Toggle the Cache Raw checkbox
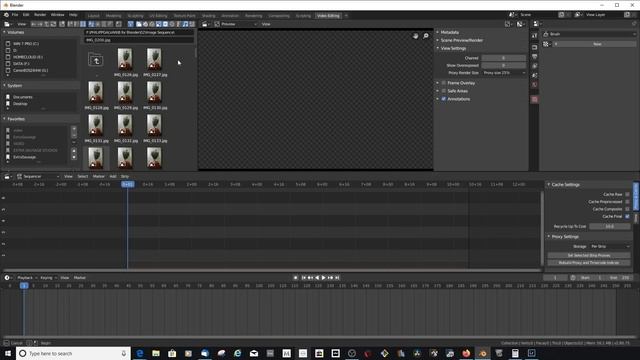 [627, 194]
